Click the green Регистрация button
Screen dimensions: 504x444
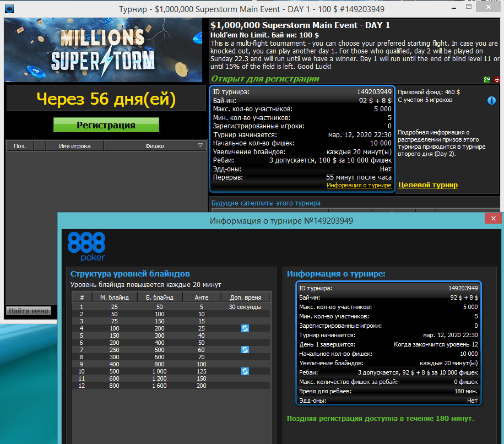point(106,124)
